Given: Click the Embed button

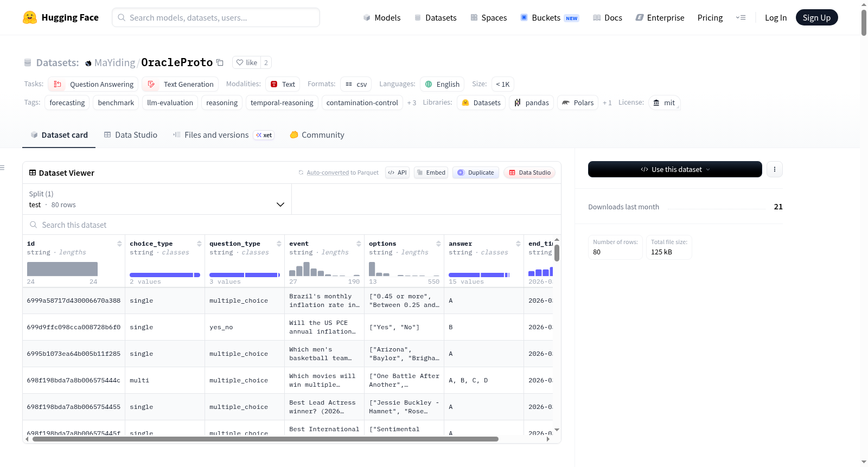Looking at the screenshot, I should point(431,172).
